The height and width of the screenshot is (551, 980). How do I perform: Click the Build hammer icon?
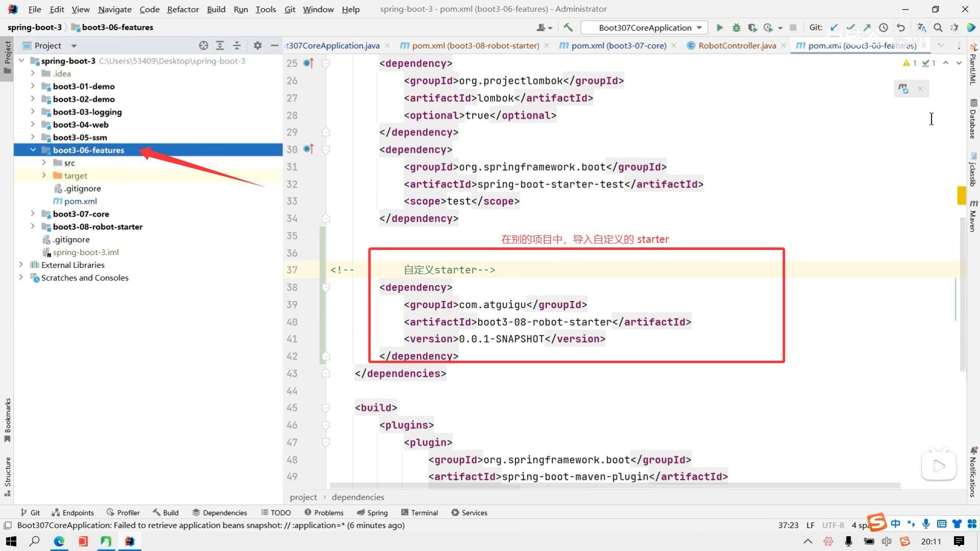pyautogui.click(x=568, y=28)
